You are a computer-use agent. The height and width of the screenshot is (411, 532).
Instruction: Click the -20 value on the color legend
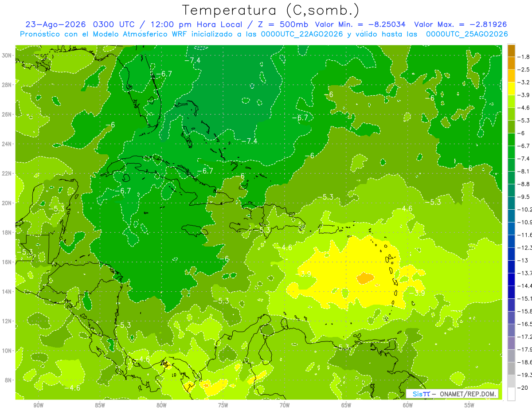pyautogui.click(x=524, y=388)
